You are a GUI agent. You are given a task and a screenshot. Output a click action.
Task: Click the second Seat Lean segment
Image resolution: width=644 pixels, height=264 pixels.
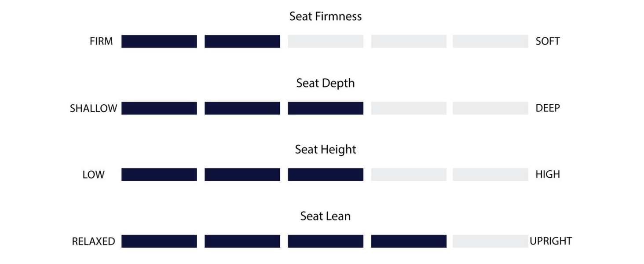coord(242,241)
